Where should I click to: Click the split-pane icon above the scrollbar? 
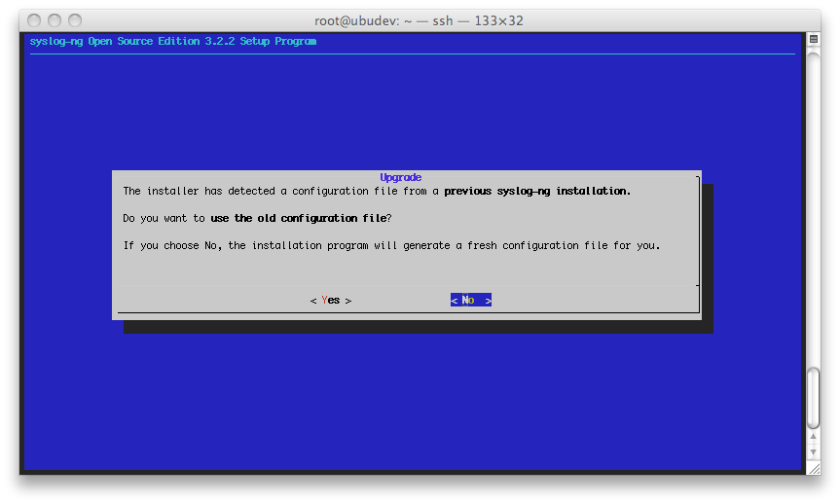click(x=813, y=39)
